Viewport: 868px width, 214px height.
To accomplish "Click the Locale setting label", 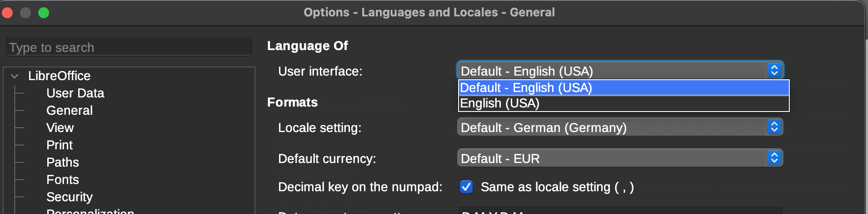I will coord(319,128).
